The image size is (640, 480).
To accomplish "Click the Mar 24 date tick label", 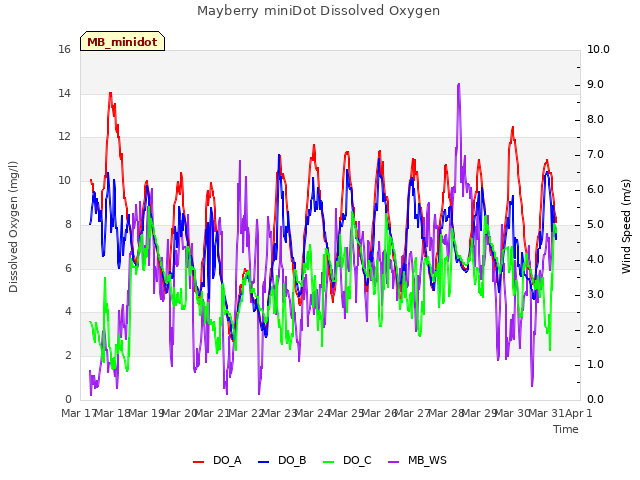I will [312, 413].
